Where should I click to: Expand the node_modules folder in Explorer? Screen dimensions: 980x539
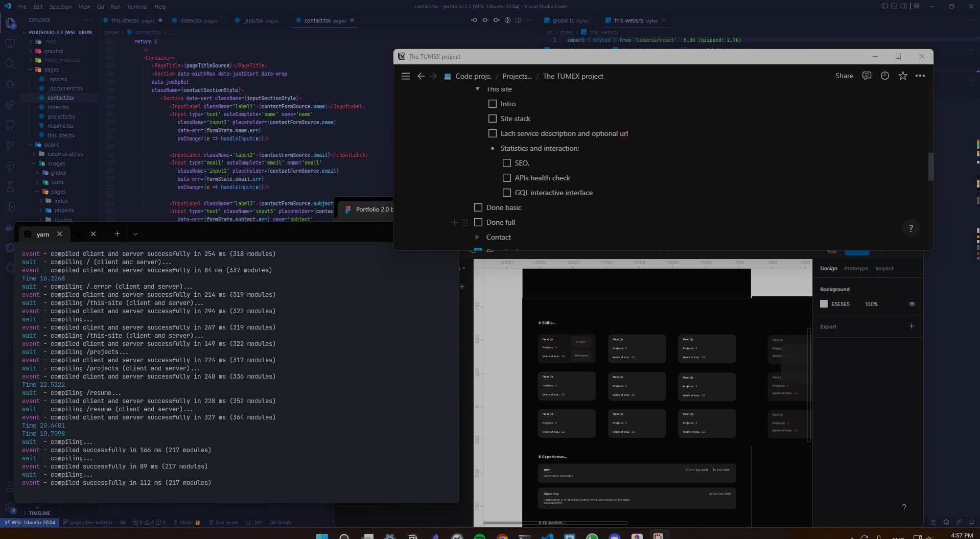click(62, 60)
